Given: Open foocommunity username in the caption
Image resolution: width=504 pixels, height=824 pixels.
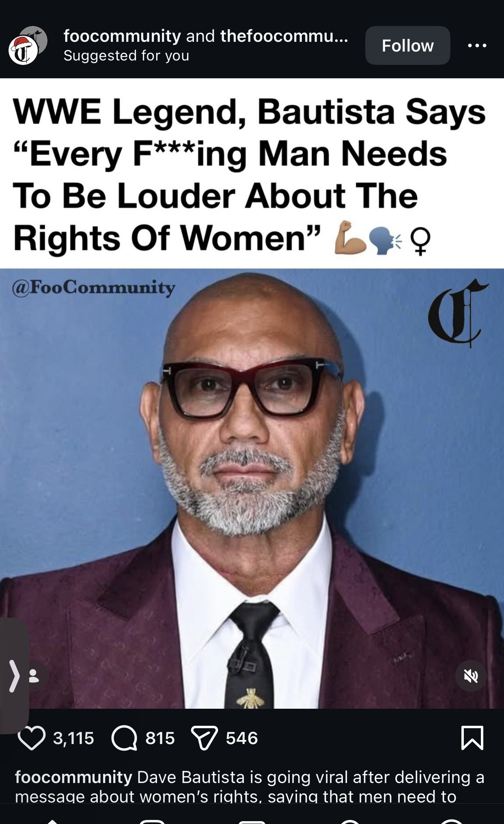Looking at the screenshot, I should 73,777.
